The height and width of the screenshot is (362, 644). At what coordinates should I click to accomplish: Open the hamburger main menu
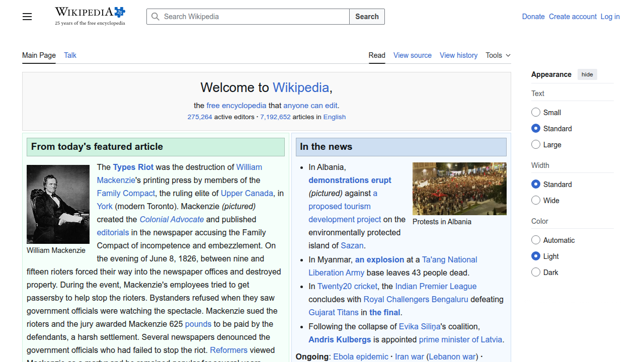[27, 17]
